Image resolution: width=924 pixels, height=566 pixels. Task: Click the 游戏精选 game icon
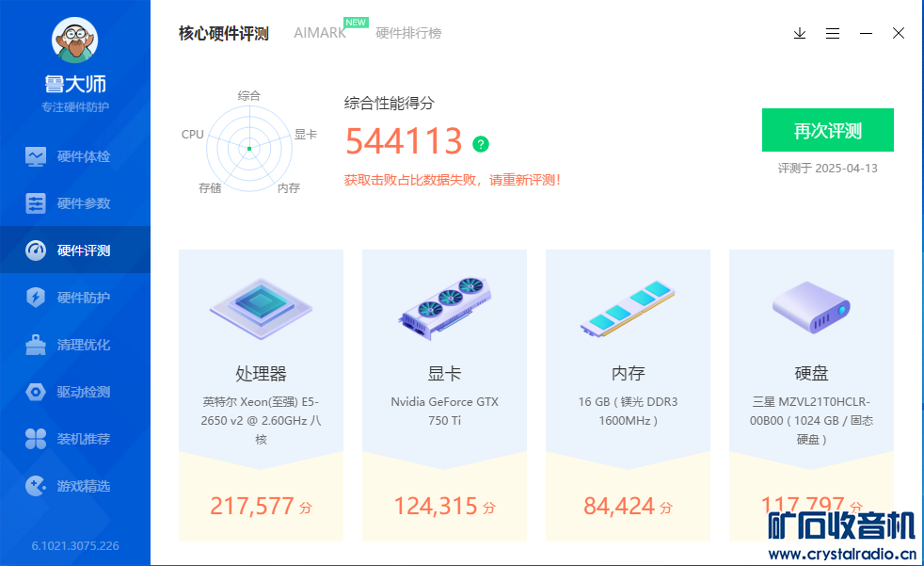tap(36, 486)
